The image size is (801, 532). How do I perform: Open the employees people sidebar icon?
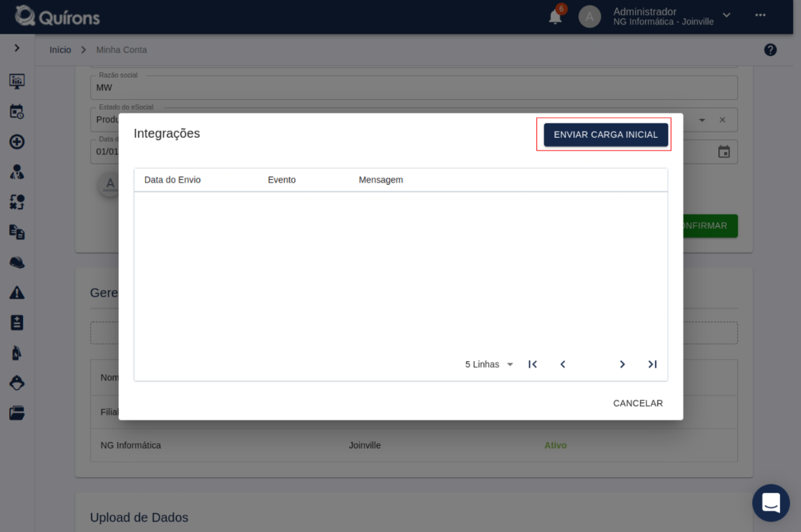17,172
